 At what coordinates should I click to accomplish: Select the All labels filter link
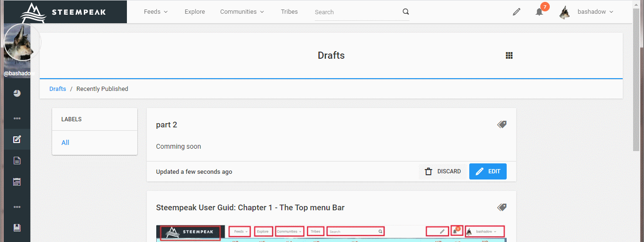point(65,143)
